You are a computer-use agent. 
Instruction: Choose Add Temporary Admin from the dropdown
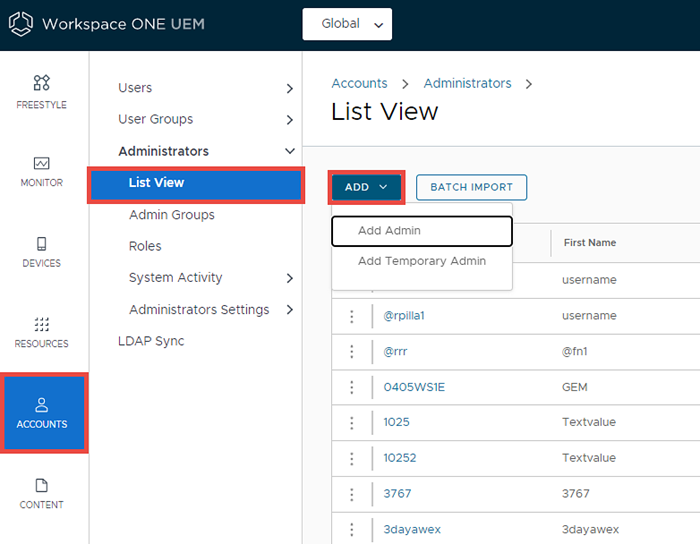(x=422, y=261)
